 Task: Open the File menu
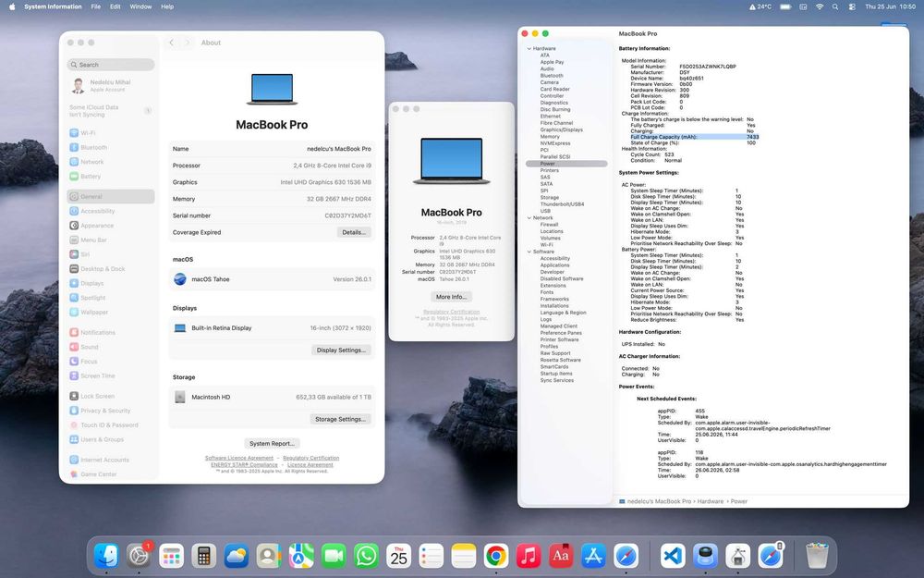[95, 6]
